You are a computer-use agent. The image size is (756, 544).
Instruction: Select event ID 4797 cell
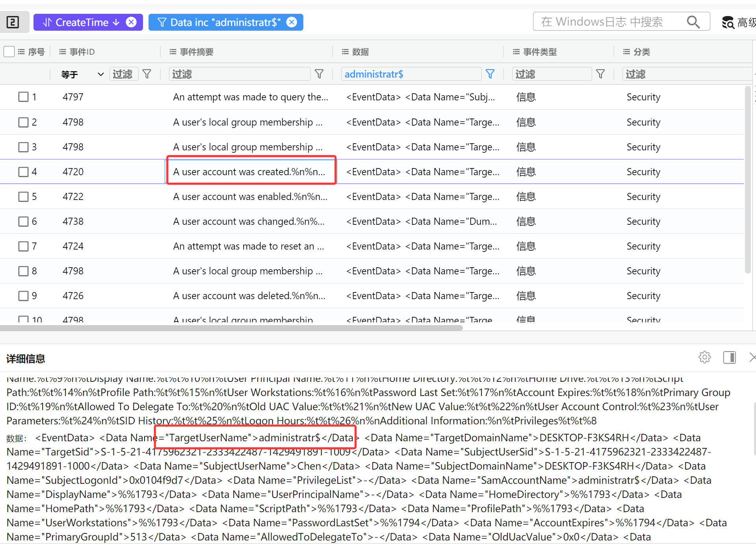pos(73,97)
